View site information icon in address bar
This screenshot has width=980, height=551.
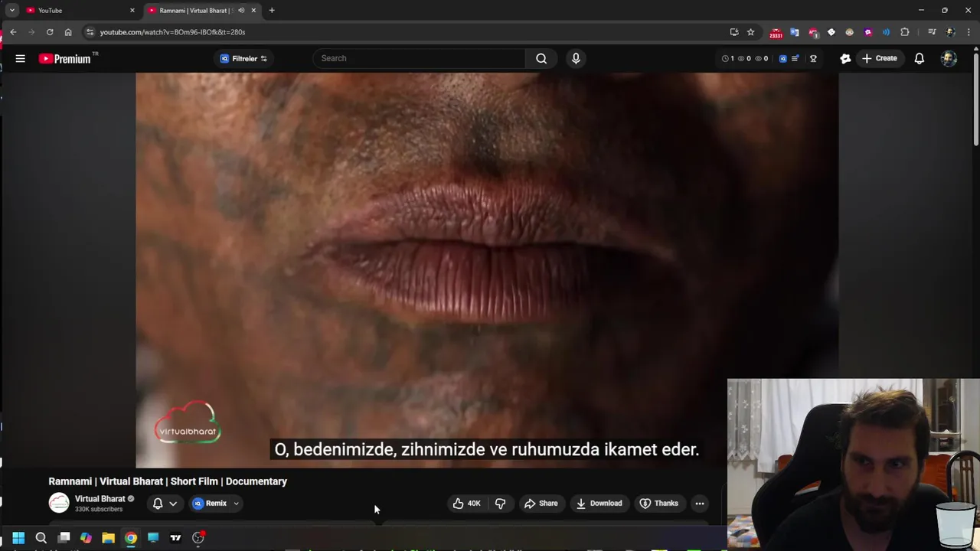90,32
